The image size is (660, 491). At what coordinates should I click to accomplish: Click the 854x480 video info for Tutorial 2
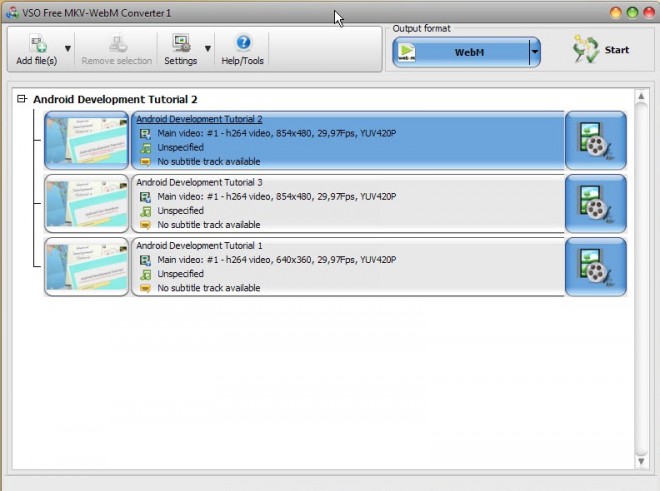click(x=277, y=133)
